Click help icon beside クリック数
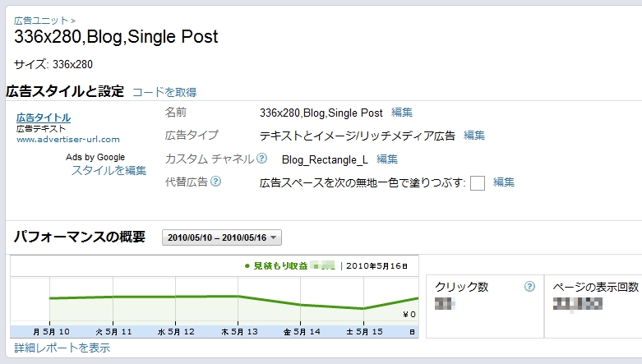 (x=529, y=286)
